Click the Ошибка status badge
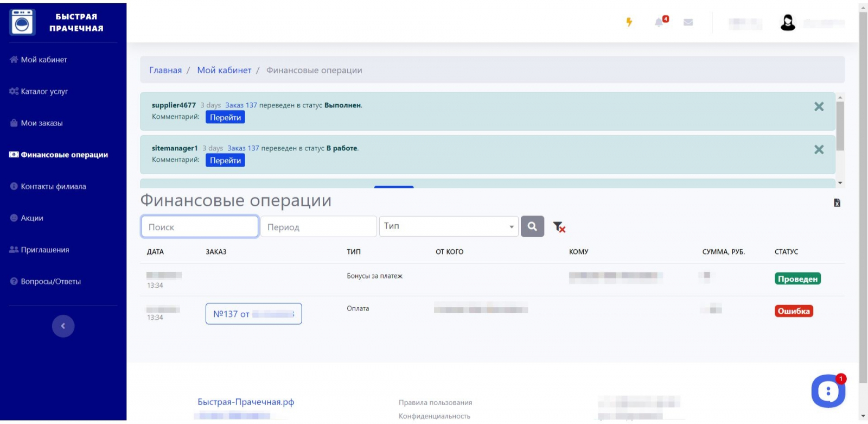The width and height of the screenshot is (868, 424). (x=794, y=311)
